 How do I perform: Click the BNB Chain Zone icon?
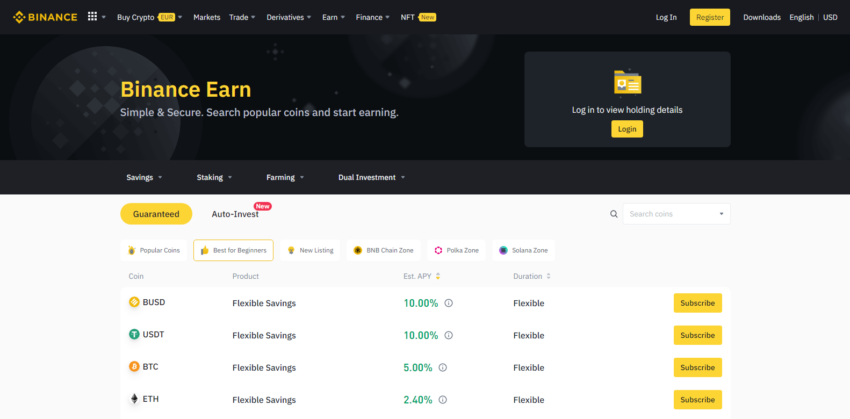[358, 250]
